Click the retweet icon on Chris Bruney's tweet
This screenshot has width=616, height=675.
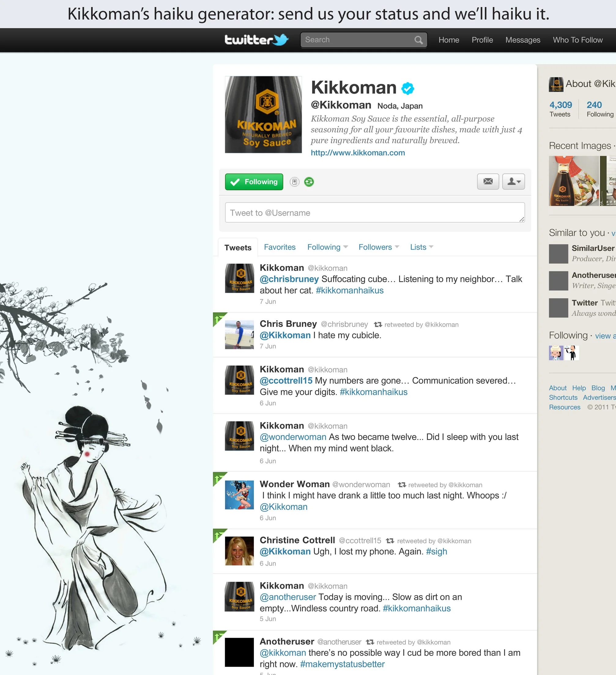(378, 324)
